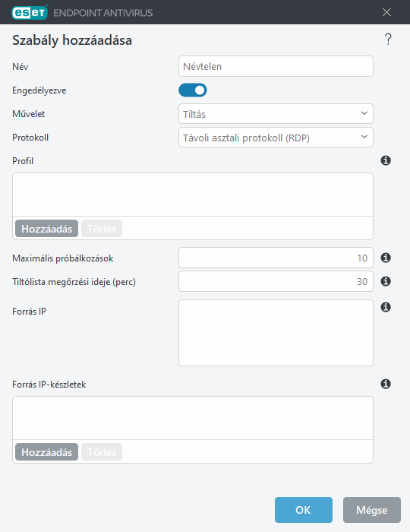Viewport: 410px width, 532px height.
Task: Toggle the Engedélyezve switch off
Action: [x=192, y=90]
